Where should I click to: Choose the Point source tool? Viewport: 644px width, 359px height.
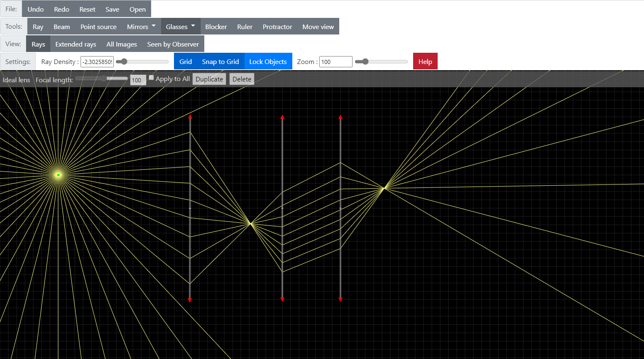click(x=98, y=27)
